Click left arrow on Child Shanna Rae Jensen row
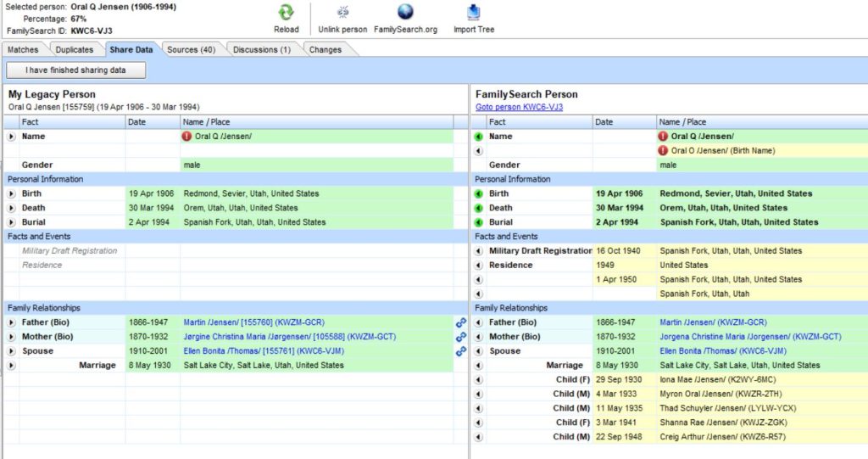Image resolution: width=868 pixels, height=459 pixels. click(479, 423)
